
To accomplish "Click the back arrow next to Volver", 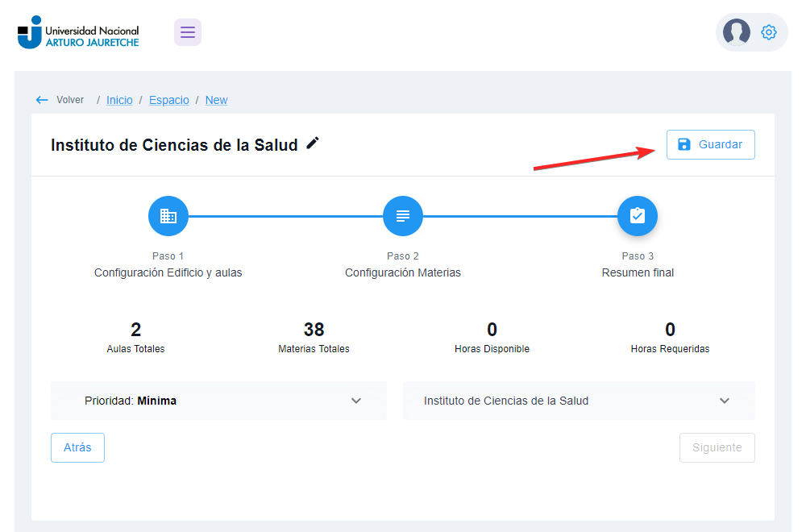I will coord(42,100).
